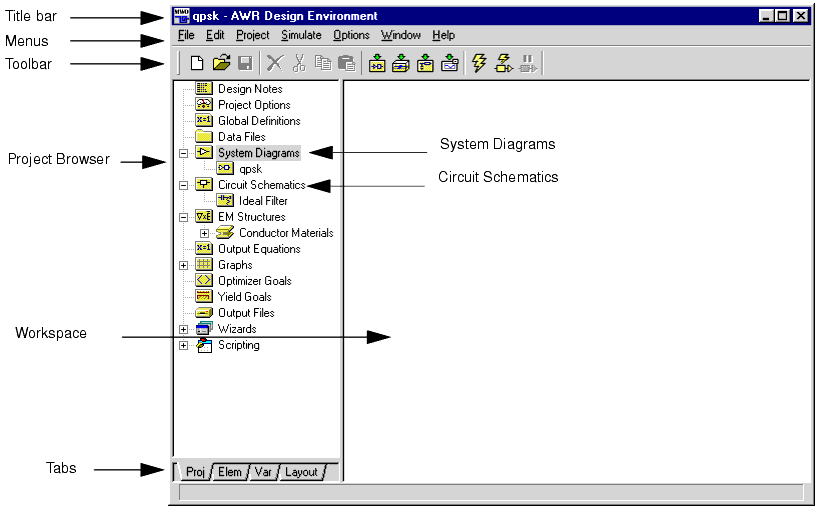Switch to the Var tab
The height and width of the screenshot is (525, 818).
coord(263,472)
